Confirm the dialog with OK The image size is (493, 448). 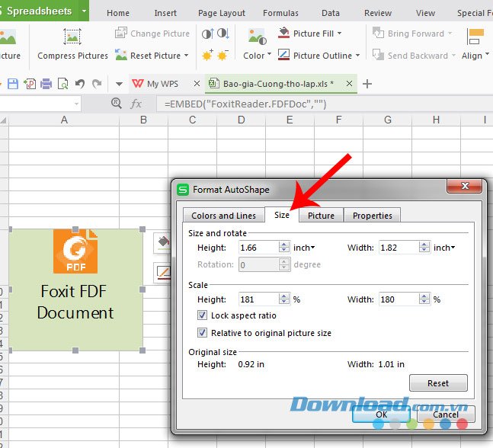coord(382,414)
